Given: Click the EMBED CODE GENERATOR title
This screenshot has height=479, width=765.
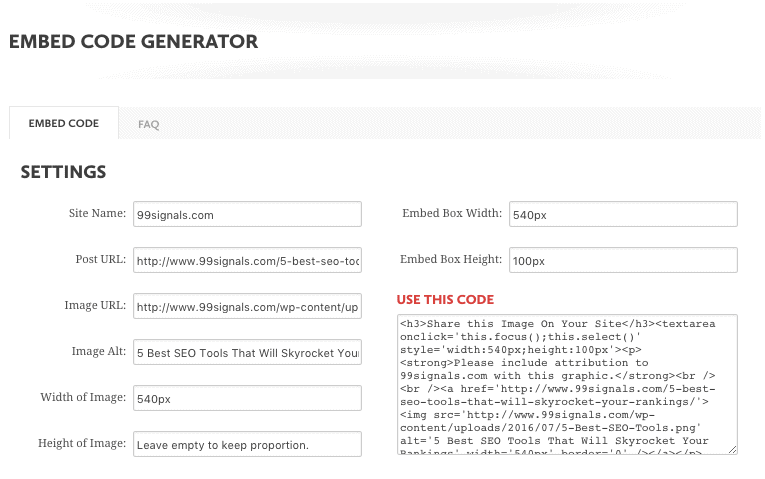Looking at the screenshot, I should [x=133, y=41].
